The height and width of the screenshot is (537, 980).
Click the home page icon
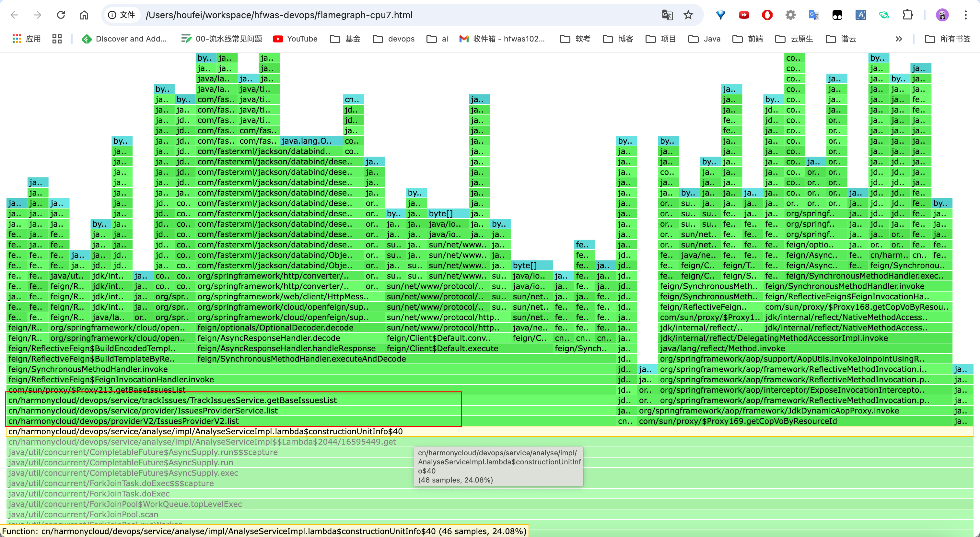84,15
